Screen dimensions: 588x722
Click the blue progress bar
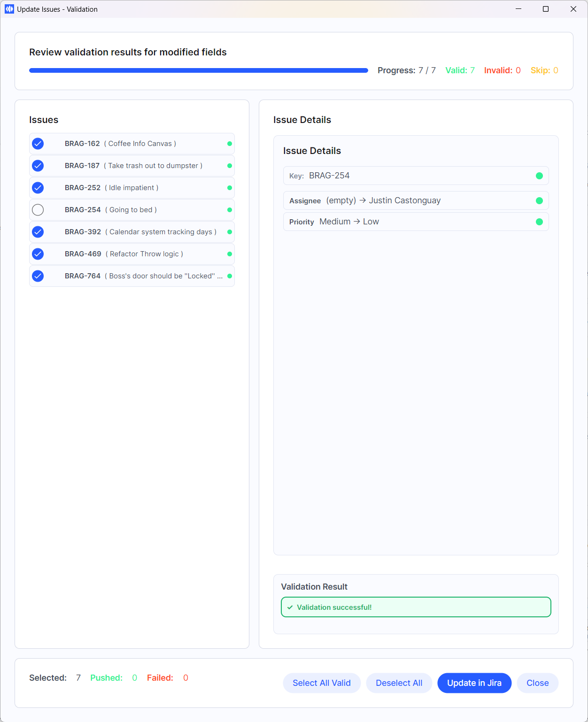pos(197,70)
